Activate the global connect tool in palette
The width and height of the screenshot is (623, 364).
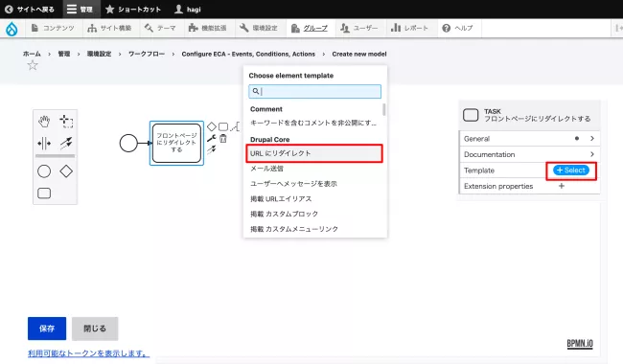pos(66,143)
